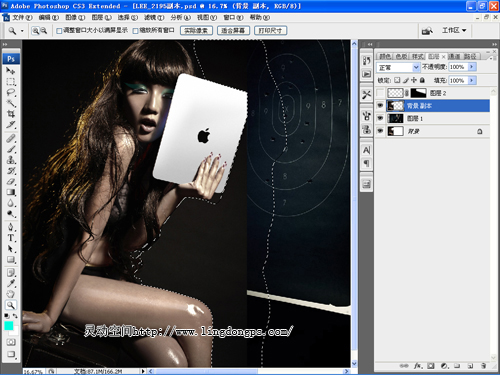The image size is (500, 375).
Task: Click the zoom-in icon in options bar
Action: click(35, 31)
